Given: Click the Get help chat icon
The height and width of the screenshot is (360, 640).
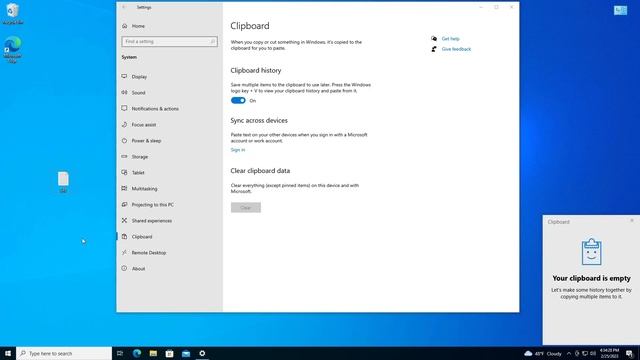Looking at the screenshot, I should [434, 38].
